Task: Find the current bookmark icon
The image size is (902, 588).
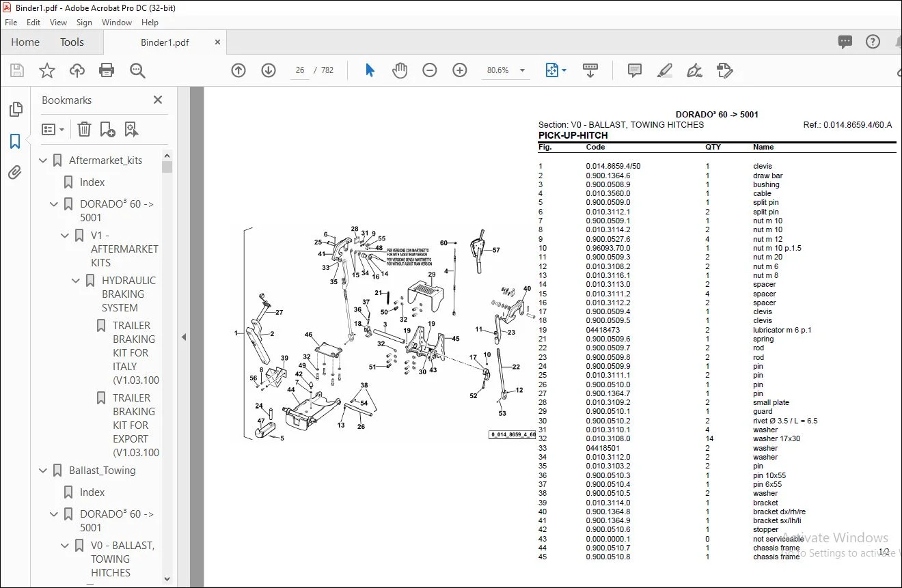Action: [x=131, y=129]
